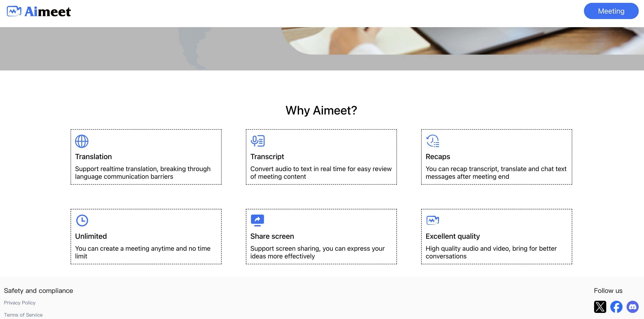Viewport: 644px width, 319px height.
Task: Open the X (Twitter) social link
Action: [x=600, y=307]
